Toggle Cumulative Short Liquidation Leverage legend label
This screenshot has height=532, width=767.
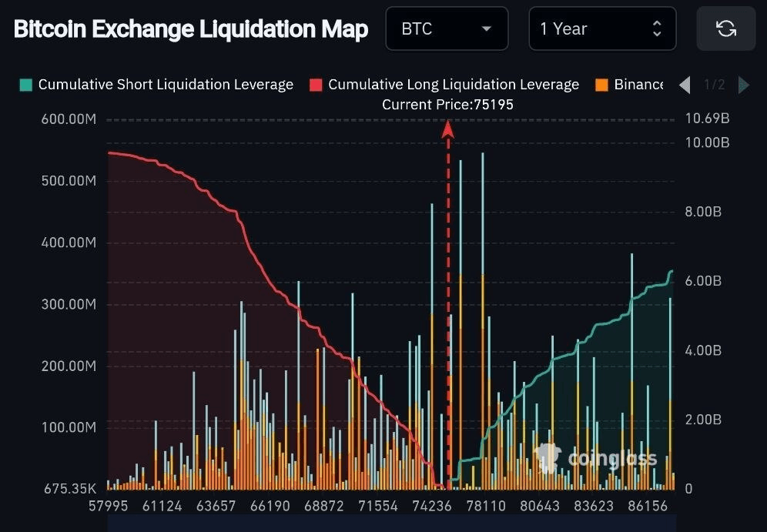pos(166,85)
